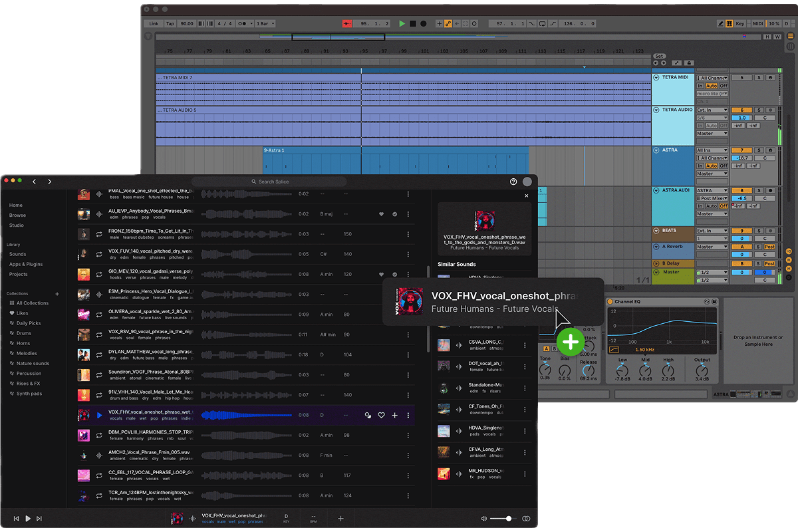Toggle track activator 9 on BEATS
This screenshot has height=532, width=798.
tap(741, 231)
